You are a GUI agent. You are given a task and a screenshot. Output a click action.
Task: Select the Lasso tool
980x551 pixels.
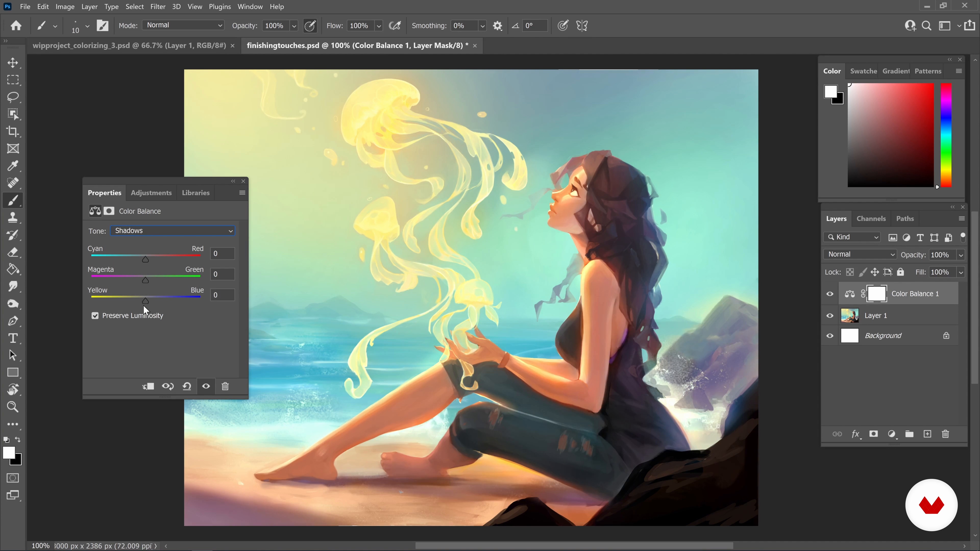coord(13,97)
